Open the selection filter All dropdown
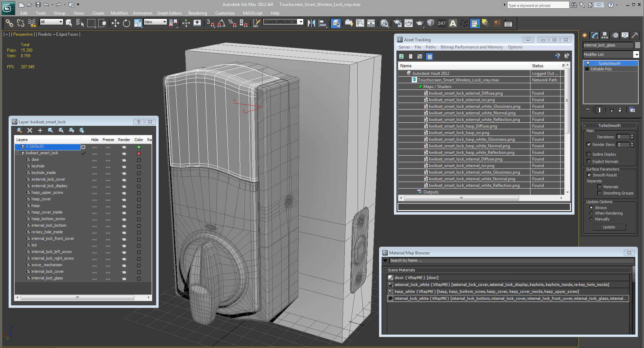The height and width of the screenshot is (348, 644). click(52, 22)
